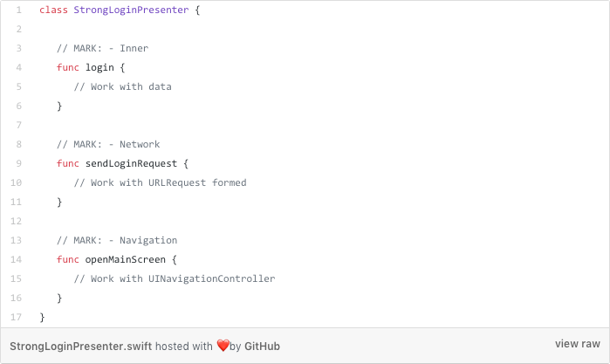Open the view raw link
610x364 pixels.
pos(578,344)
